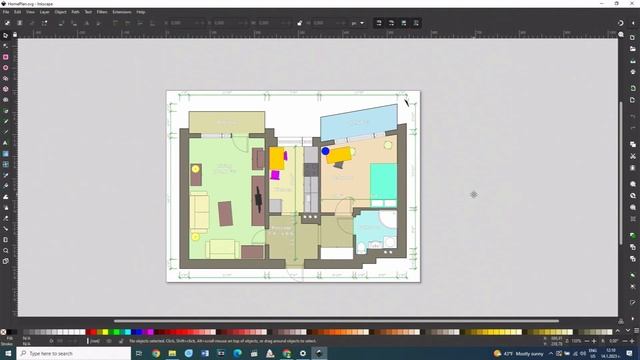Screen dimensions: 640x360
Task: Click the horizontal canvas scrollbar
Action: [x=336, y=321]
